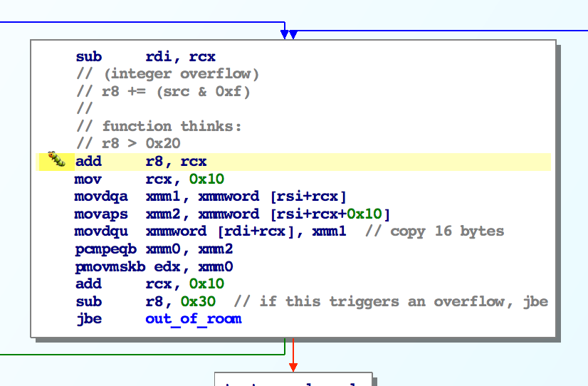Click the left blue arrowhead above the block
The height and width of the screenshot is (386, 588).
coord(285,33)
